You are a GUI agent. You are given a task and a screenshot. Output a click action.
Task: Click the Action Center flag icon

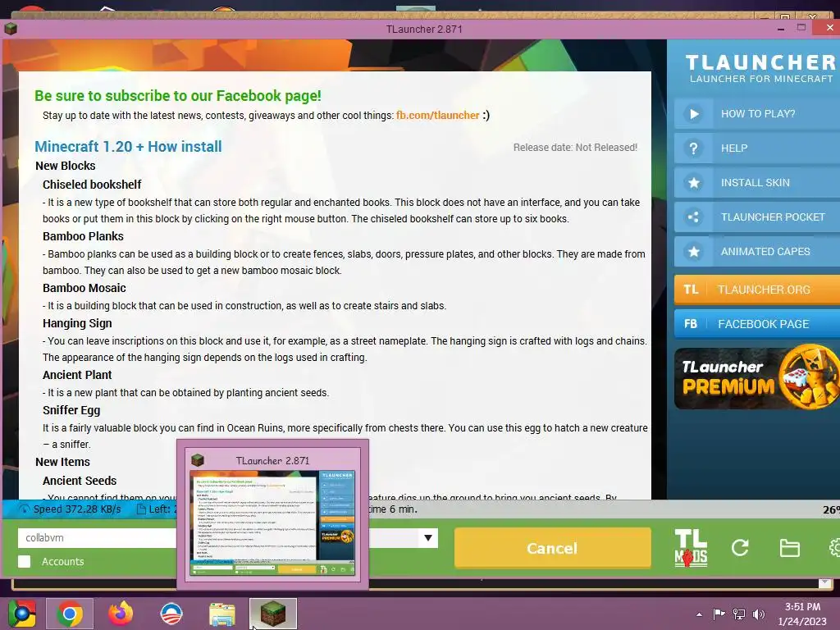(x=719, y=614)
